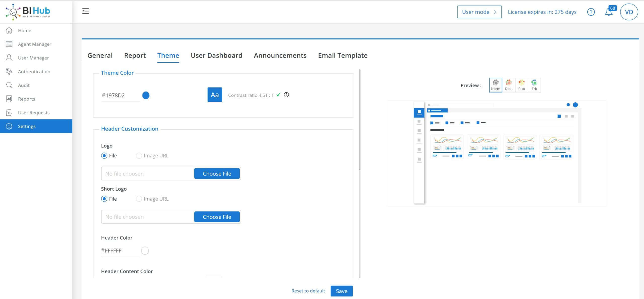Click the User Manager icon
Viewport: 644px width, 299px height.
click(9, 58)
